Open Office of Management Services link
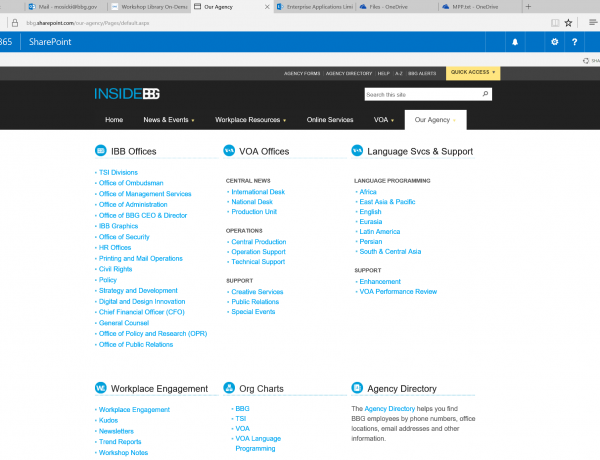This screenshot has width=600, height=460. click(x=145, y=194)
